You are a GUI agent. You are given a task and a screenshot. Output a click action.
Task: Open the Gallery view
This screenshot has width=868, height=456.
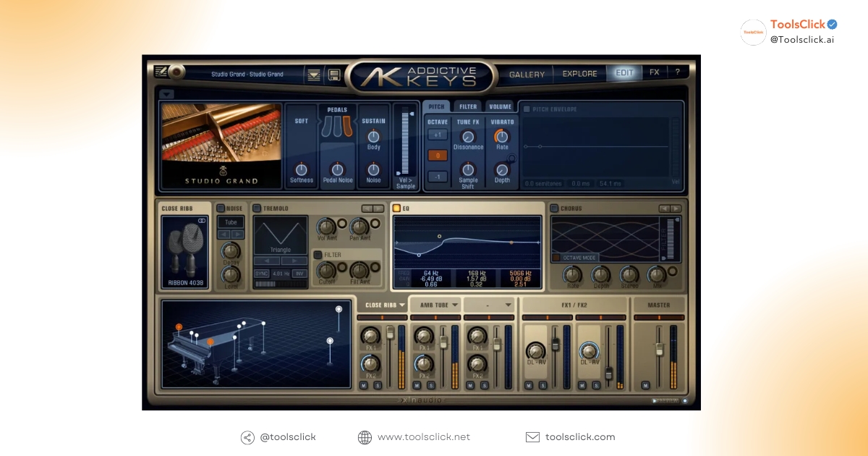pyautogui.click(x=527, y=74)
